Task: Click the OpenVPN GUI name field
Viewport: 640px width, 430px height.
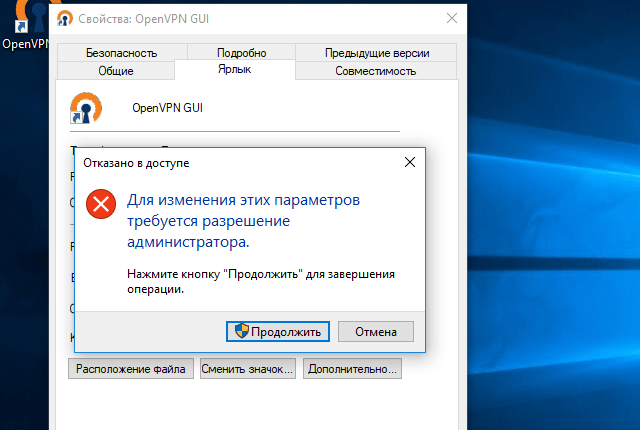Action: click(167, 108)
